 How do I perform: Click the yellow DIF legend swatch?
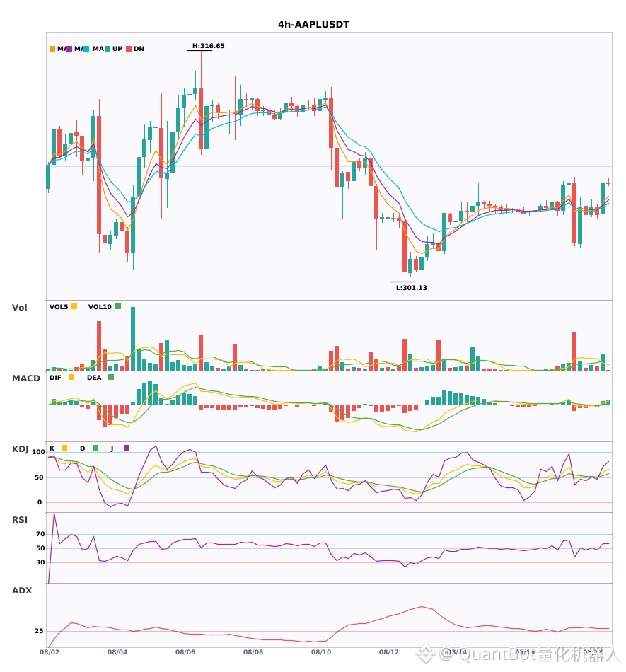click(x=71, y=377)
